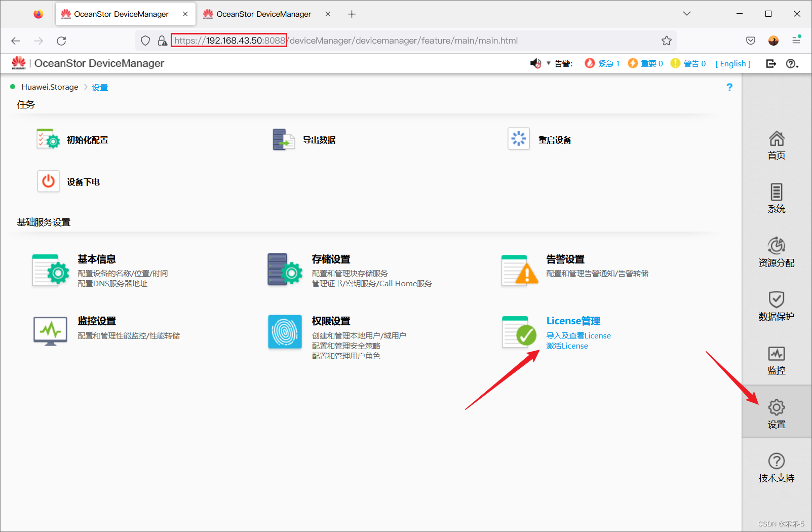Screen dimensions: 812x532
Task: Switch to the second OceanStor DeviceManager tab
Action: pos(264,14)
